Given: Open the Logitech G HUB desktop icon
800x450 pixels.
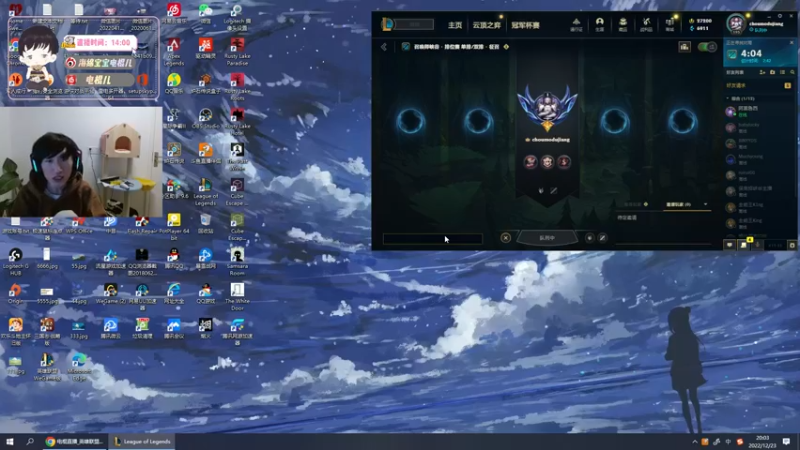Looking at the screenshot, I should point(15,262).
